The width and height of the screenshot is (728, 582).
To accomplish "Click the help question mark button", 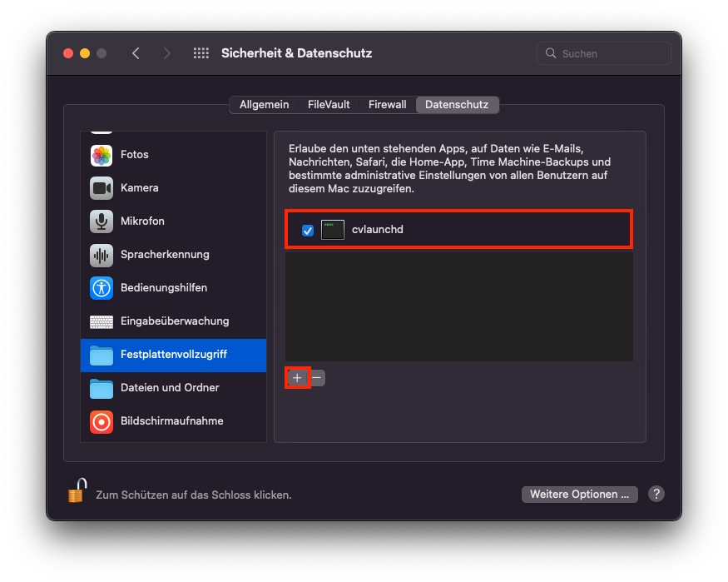I will pos(656,494).
